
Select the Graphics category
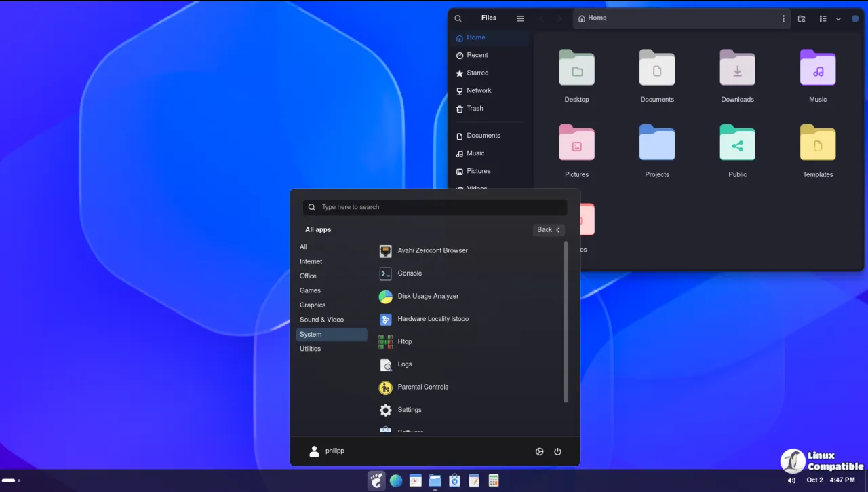coord(332,305)
